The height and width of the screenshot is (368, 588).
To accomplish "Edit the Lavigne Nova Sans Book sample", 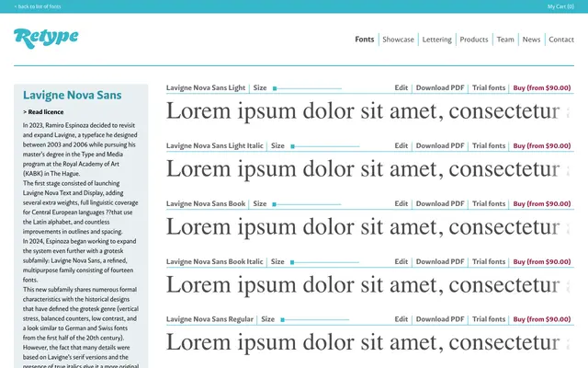I will (401, 203).
